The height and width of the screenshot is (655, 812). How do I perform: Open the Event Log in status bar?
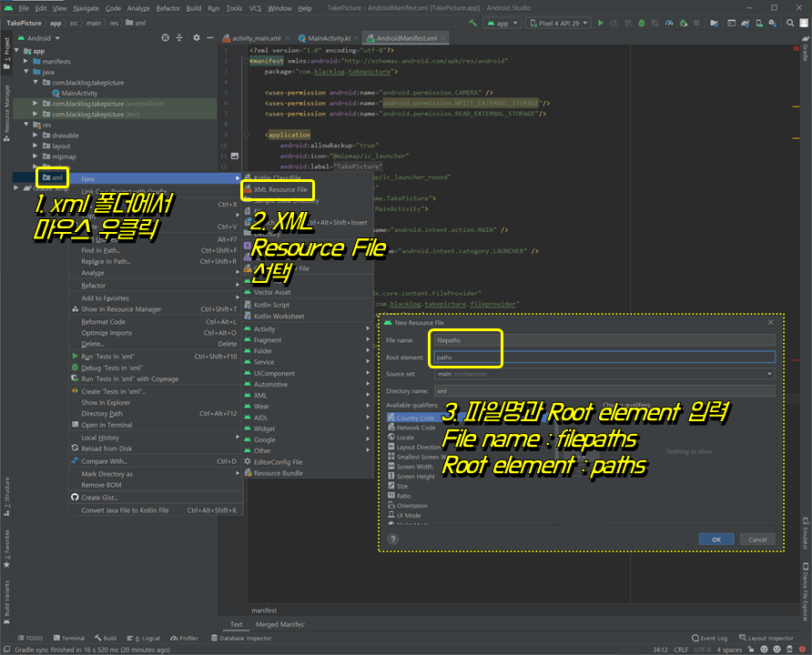coord(709,638)
